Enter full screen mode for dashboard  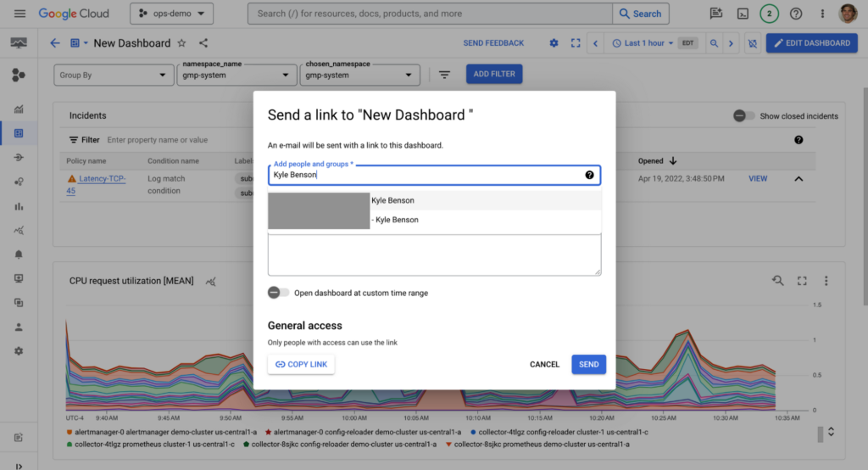click(576, 42)
